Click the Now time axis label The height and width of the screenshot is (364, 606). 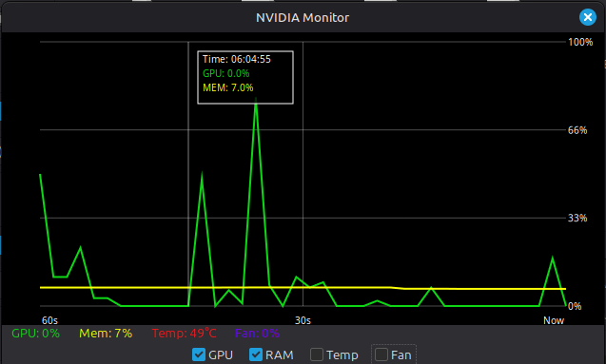coord(554,320)
